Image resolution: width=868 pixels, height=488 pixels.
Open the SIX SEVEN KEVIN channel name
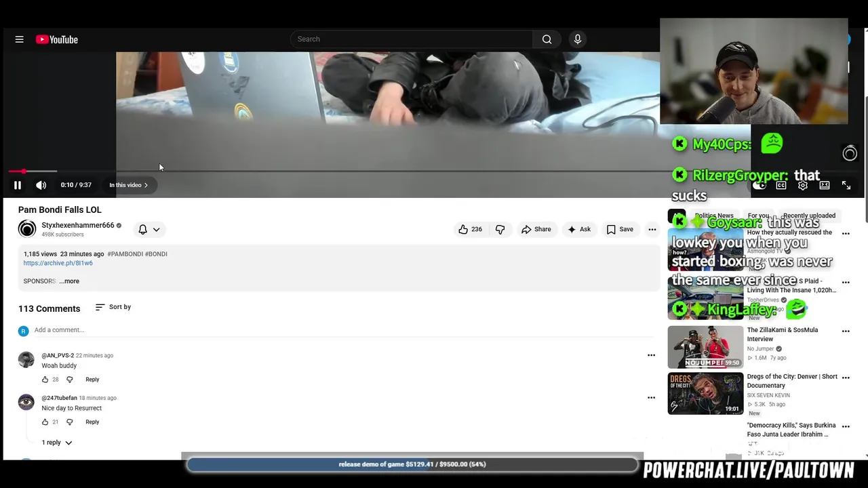(768, 395)
